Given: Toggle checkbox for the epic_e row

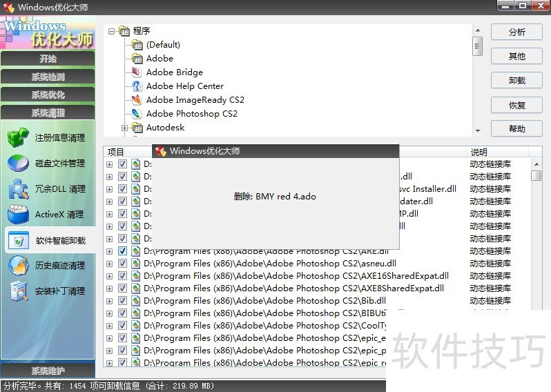Looking at the screenshot, I should [x=122, y=338].
